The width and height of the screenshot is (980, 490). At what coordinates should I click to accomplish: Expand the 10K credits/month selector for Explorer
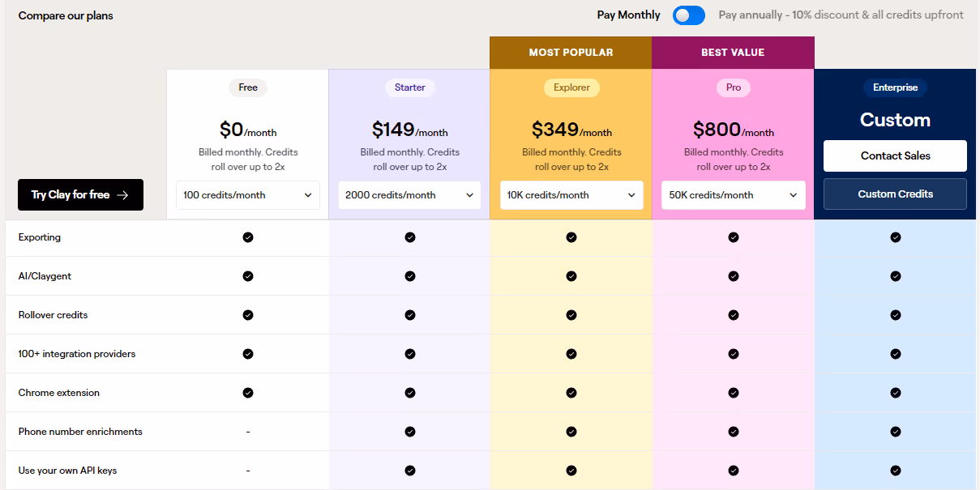[571, 195]
